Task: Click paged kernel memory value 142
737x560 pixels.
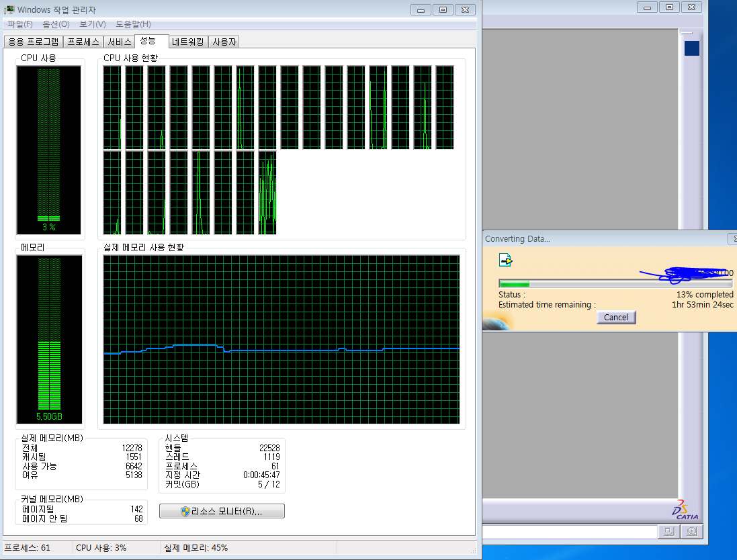Action: coord(137,509)
